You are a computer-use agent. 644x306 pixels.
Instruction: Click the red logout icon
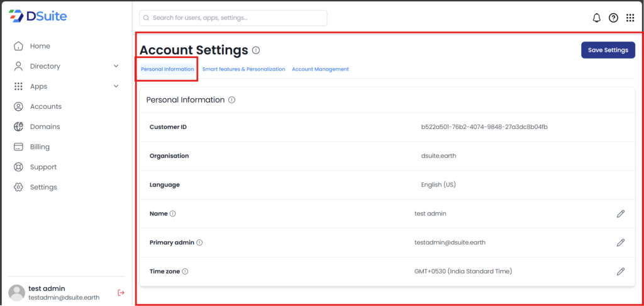[x=121, y=292]
